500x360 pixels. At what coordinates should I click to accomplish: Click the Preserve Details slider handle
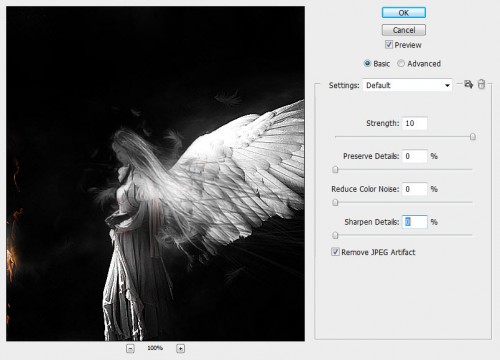335,169
